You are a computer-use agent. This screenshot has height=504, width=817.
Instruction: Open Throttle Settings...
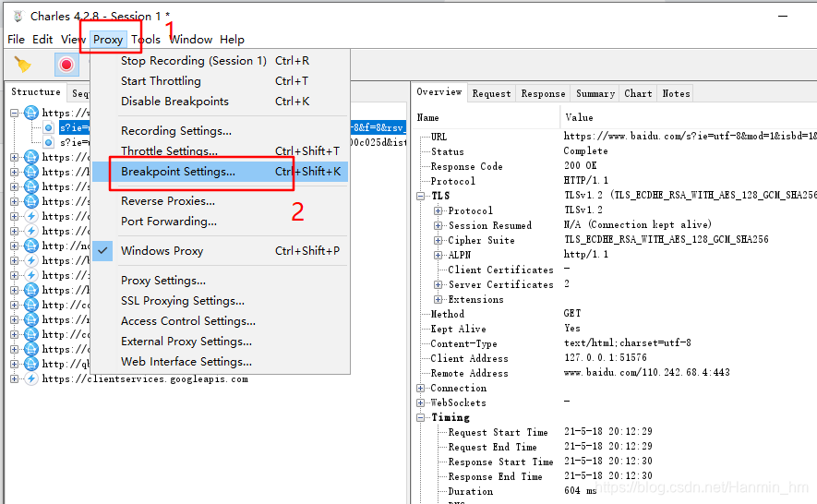click(x=219, y=151)
